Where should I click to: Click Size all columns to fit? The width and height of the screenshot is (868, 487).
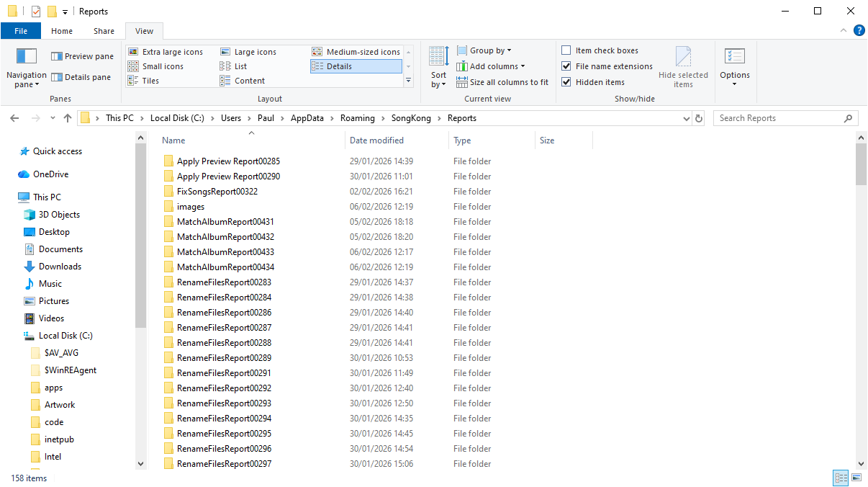[508, 82]
